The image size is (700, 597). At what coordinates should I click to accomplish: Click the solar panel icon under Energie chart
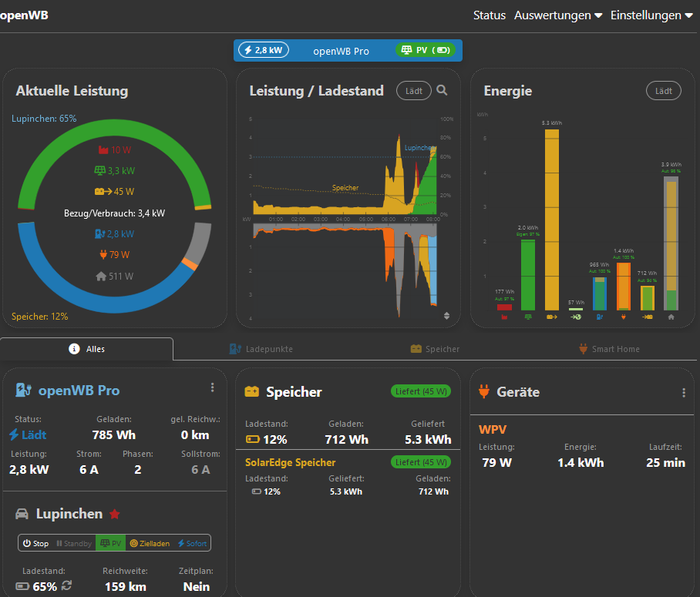click(528, 317)
